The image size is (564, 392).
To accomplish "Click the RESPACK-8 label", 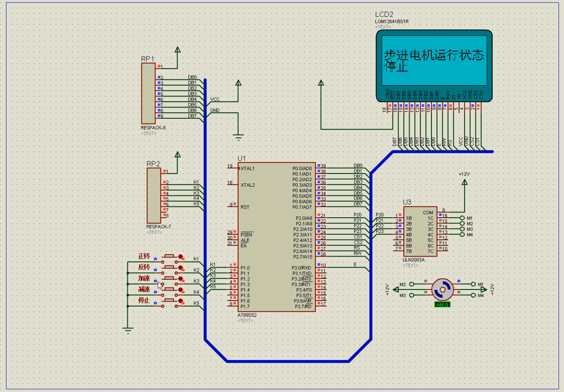I will 153,128.
